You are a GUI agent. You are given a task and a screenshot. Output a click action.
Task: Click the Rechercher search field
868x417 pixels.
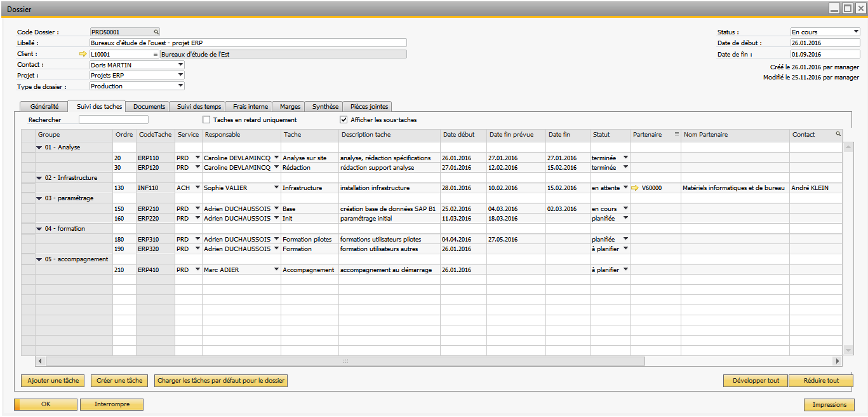113,120
